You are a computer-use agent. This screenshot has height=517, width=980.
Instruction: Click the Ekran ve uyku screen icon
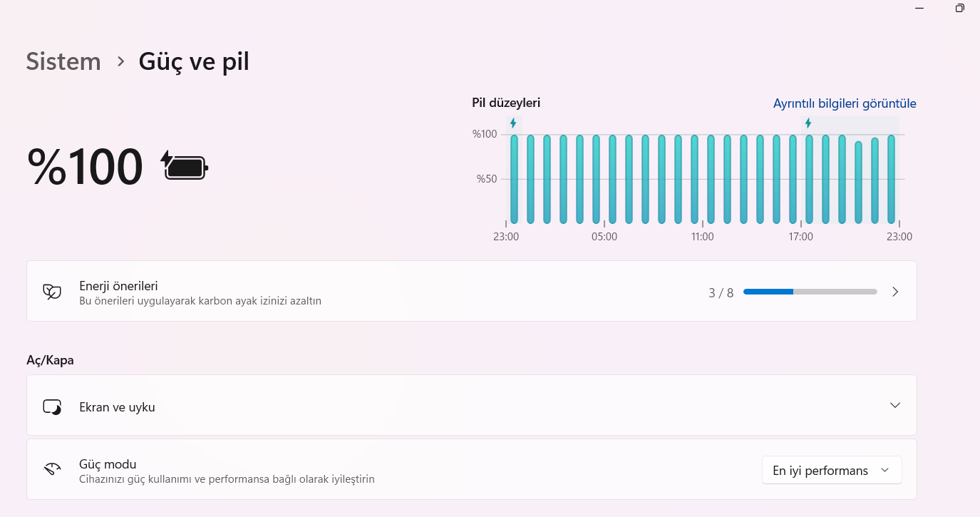(52, 406)
